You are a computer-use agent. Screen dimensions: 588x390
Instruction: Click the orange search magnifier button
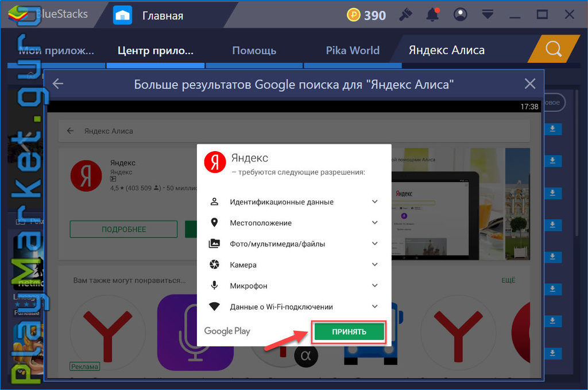click(x=554, y=49)
